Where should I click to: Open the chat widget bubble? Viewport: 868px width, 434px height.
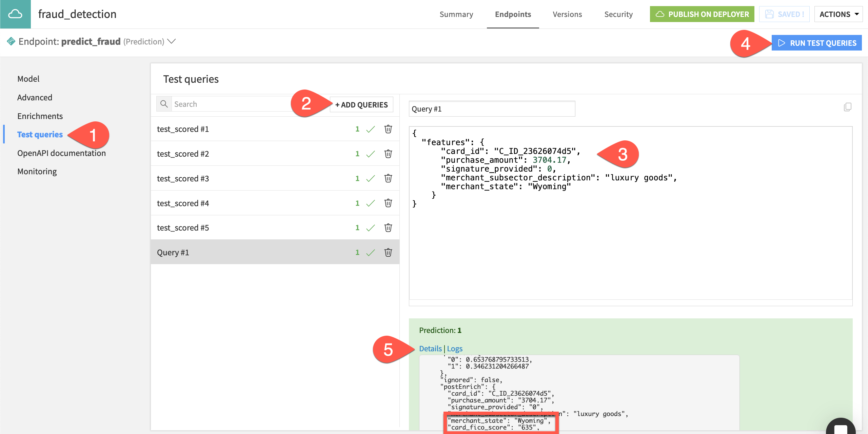841,427
